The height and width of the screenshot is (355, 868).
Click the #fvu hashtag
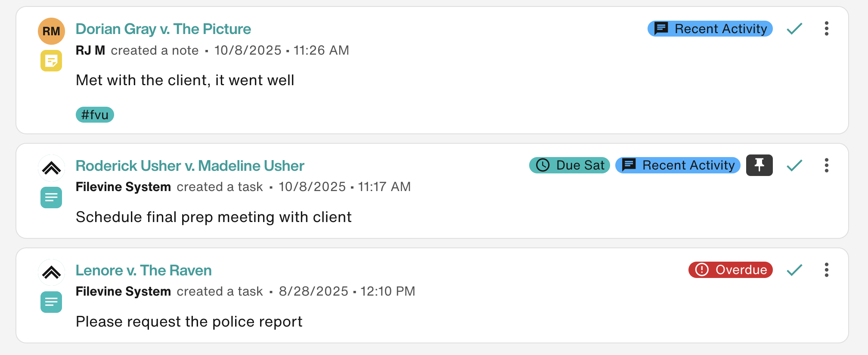point(95,115)
